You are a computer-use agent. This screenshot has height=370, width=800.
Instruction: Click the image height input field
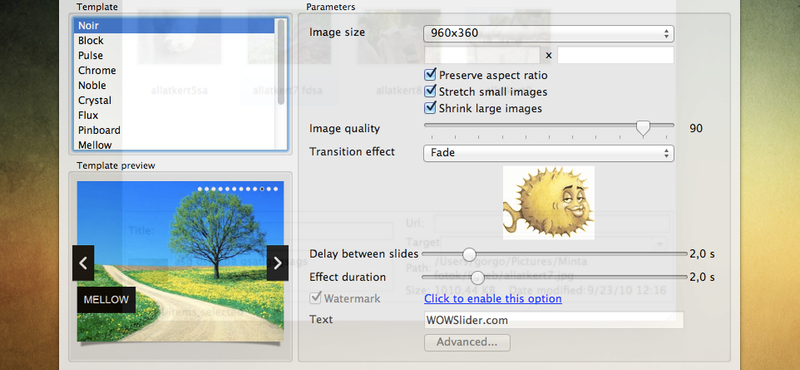[615, 55]
